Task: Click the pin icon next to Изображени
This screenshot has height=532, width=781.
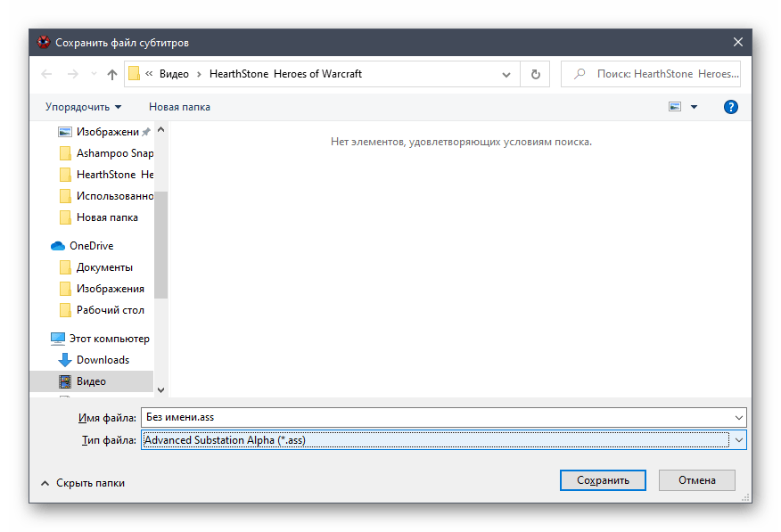Action: point(146,132)
